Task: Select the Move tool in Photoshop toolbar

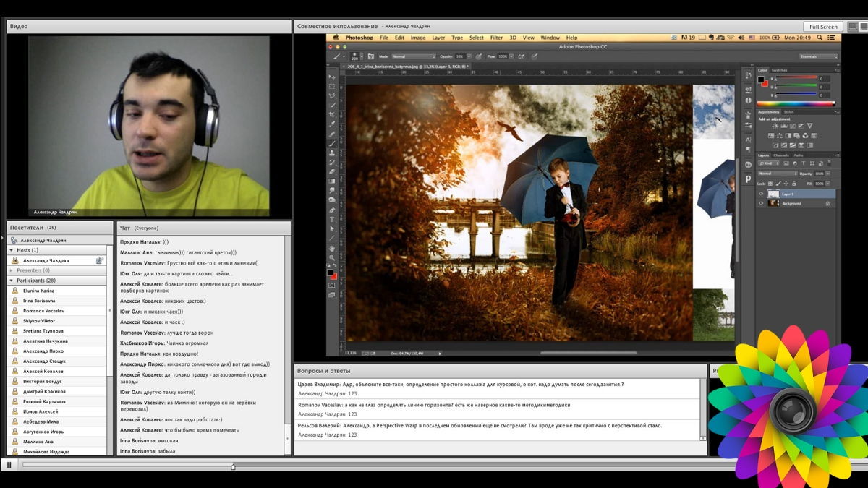Action: tap(332, 77)
